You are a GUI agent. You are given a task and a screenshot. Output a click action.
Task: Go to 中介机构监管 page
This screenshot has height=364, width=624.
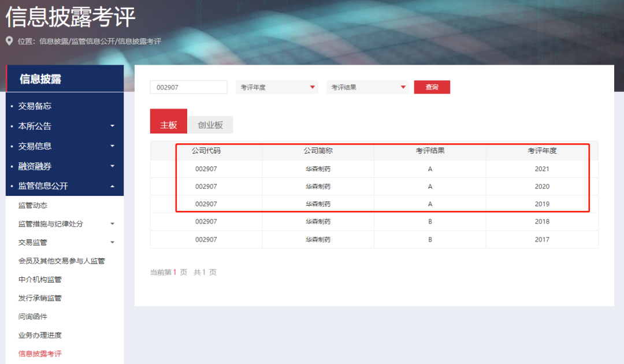40,280
